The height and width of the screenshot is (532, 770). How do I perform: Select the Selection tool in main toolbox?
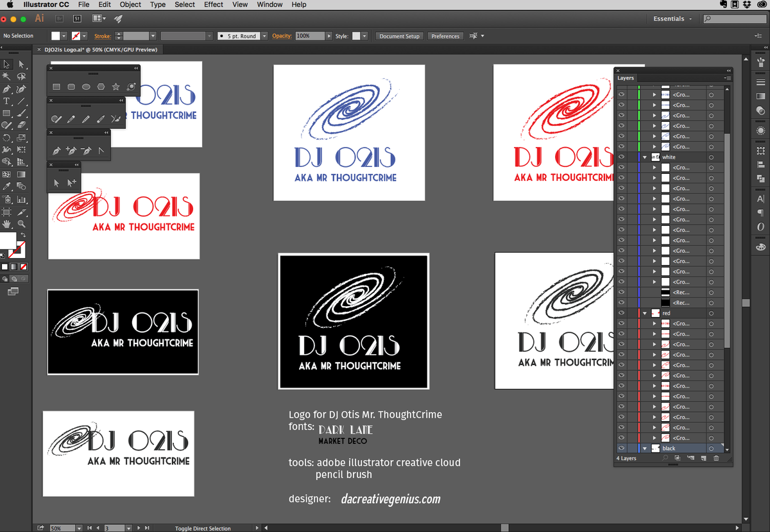coord(6,64)
